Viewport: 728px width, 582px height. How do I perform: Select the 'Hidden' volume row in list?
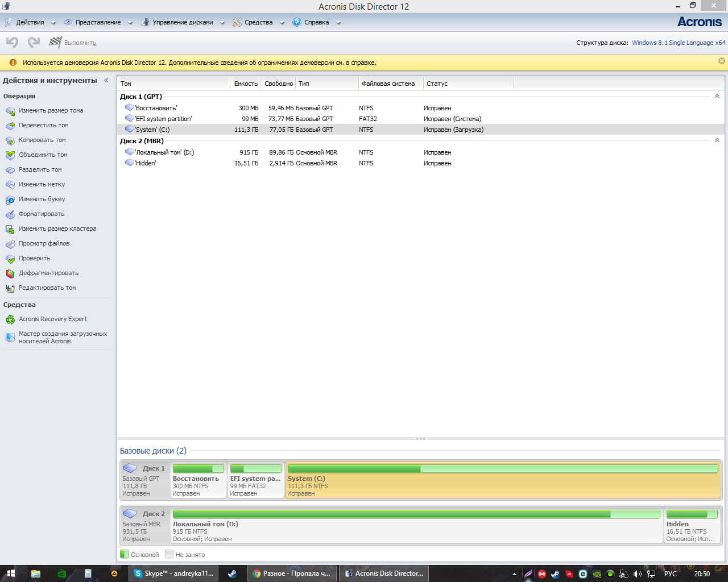click(x=421, y=163)
